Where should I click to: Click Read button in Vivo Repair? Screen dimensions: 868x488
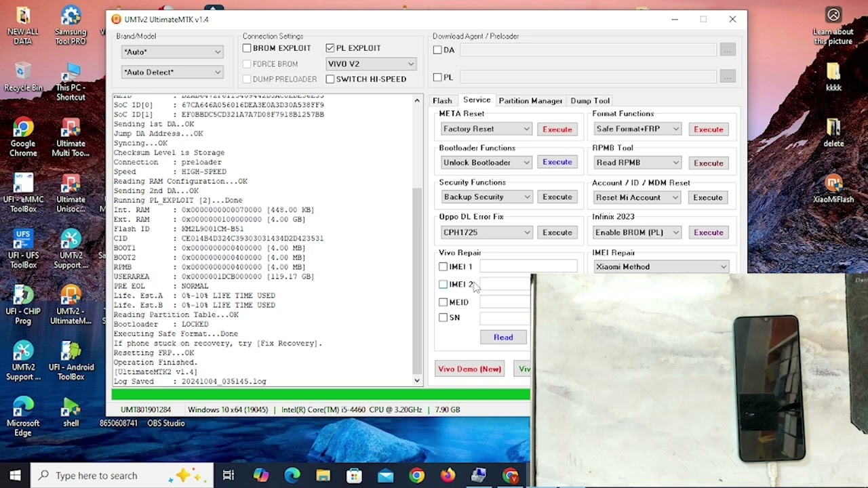[x=503, y=338]
